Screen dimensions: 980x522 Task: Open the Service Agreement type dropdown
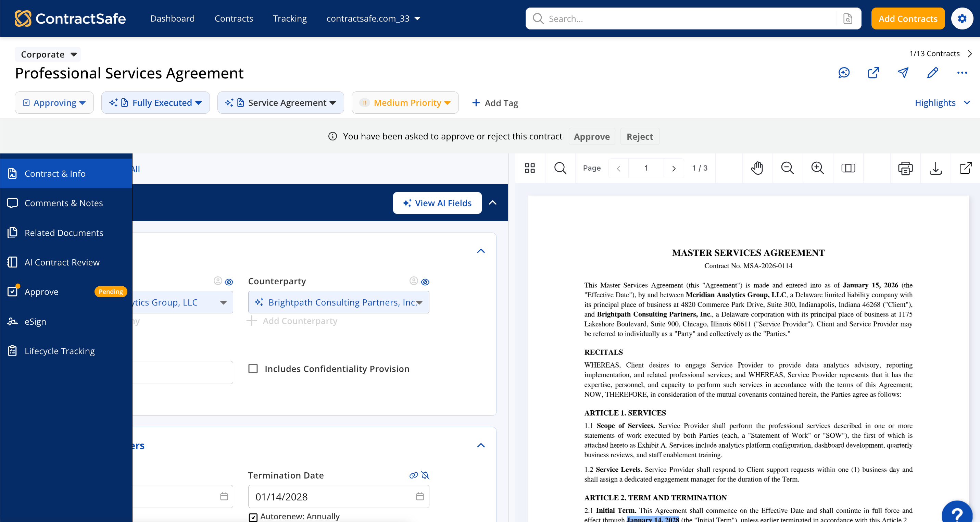(280, 102)
